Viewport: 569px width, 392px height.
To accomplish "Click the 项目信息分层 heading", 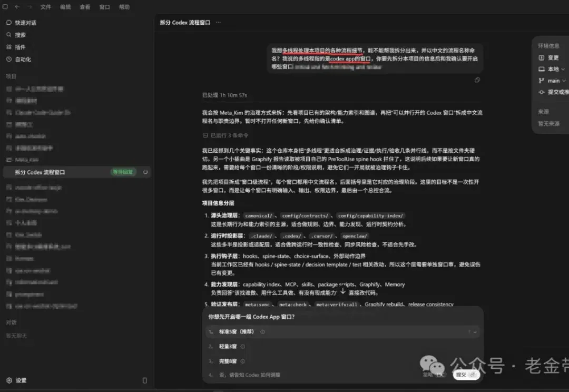I will 218,203.
